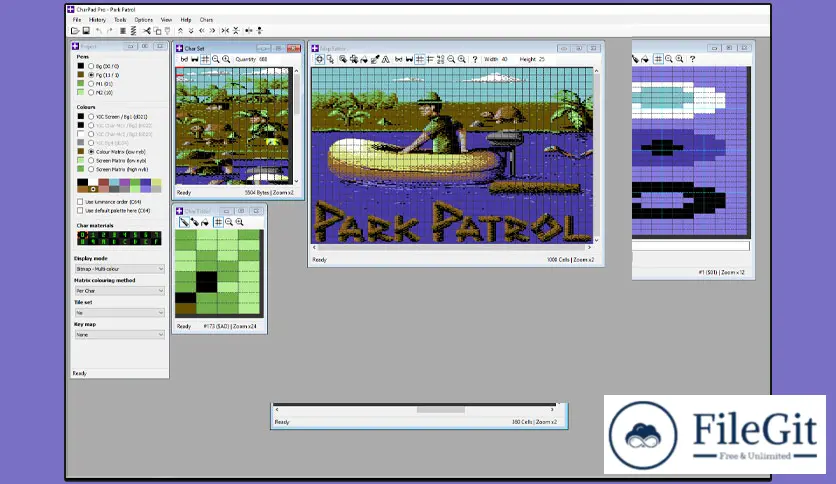Select the crosshair select tool in Map Editor
This screenshot has height=484, width=836.
tap(319, 59)
